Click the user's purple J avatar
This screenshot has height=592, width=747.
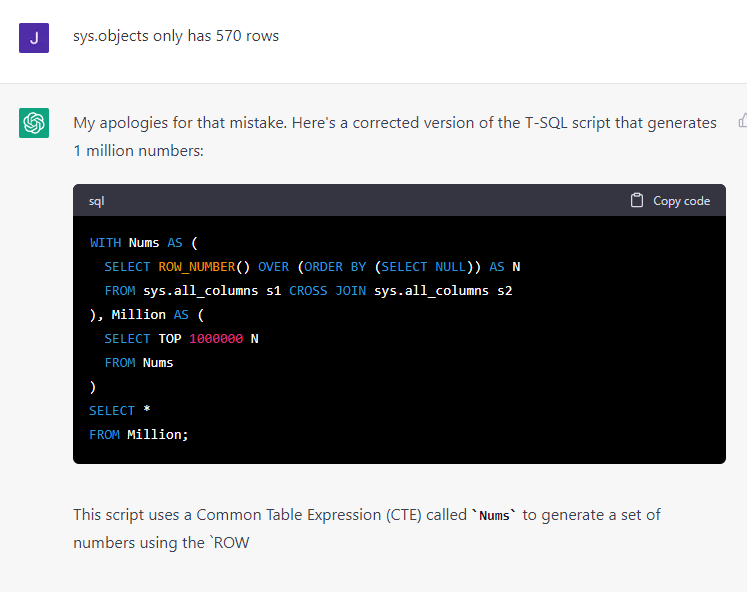click(x=34, y=37)
